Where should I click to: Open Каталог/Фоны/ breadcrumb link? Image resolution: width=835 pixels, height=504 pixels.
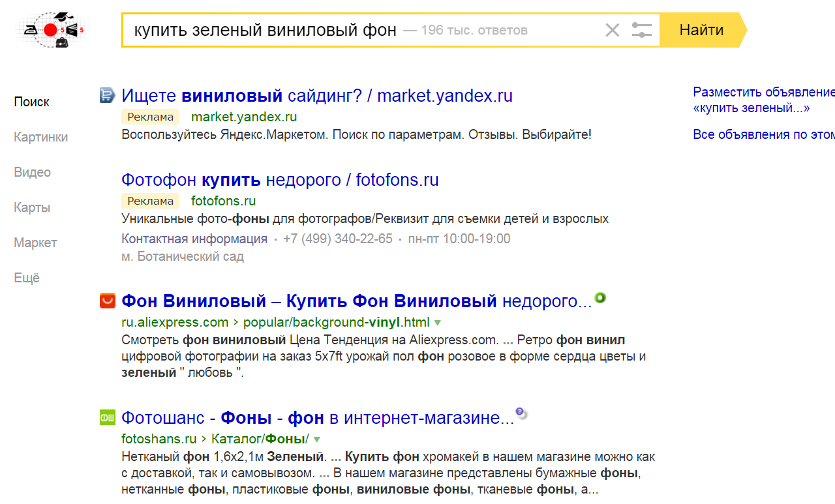pos(259,439)
